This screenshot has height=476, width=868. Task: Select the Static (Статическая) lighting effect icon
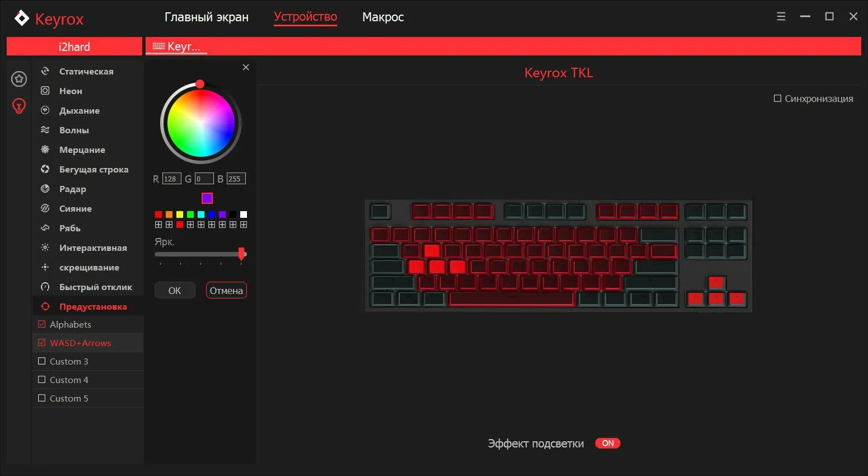click(45, 71)
